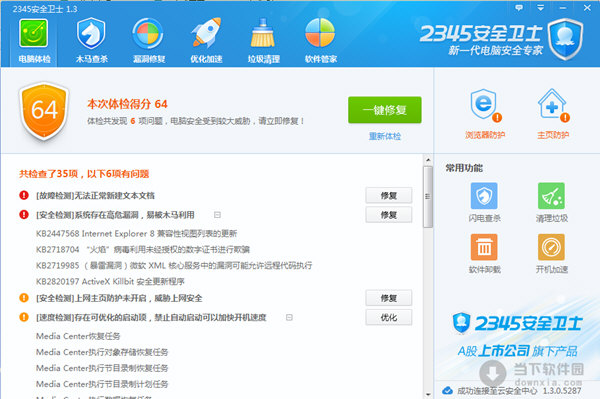The width and height of the screenshot is (600, 399).
Task: Click the 常用功能 section heading
Action: point(464,168)
